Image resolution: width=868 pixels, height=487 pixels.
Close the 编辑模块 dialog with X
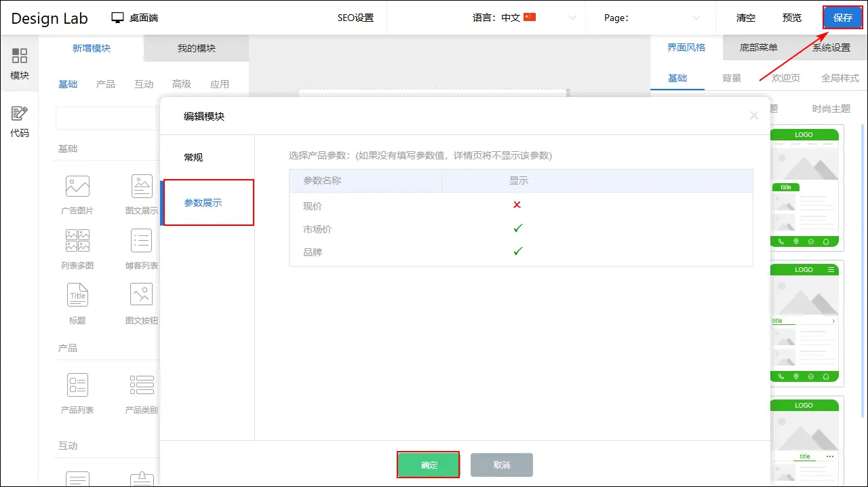click(x=753, y=115)
